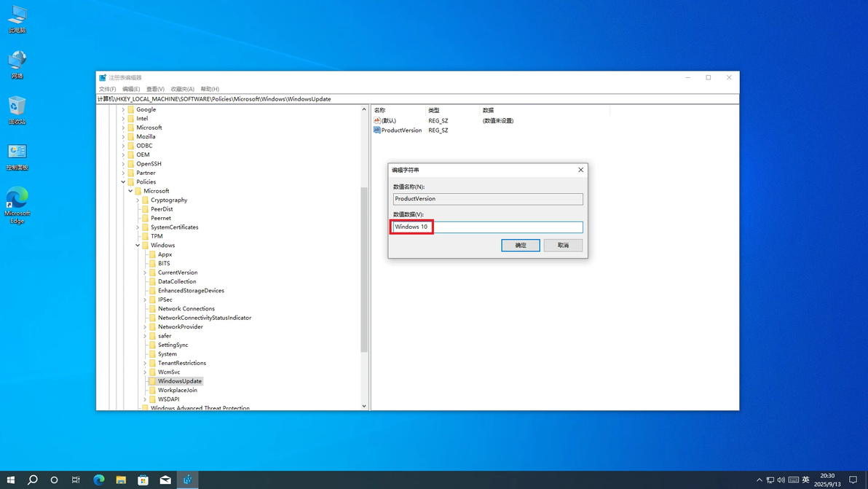This screenshot has width=868, height=489.
Task: Expand the CurrentVersion key
Action: pyautogui.click(x=144, y=273)
